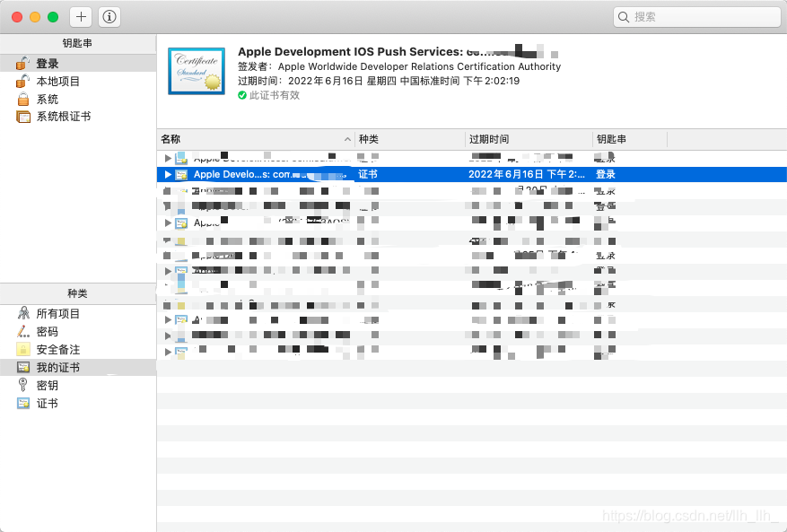Viewport: 787px width, 532px height.
Task: Click the certificate icon beside 我的证书
Action: (23, 368)
